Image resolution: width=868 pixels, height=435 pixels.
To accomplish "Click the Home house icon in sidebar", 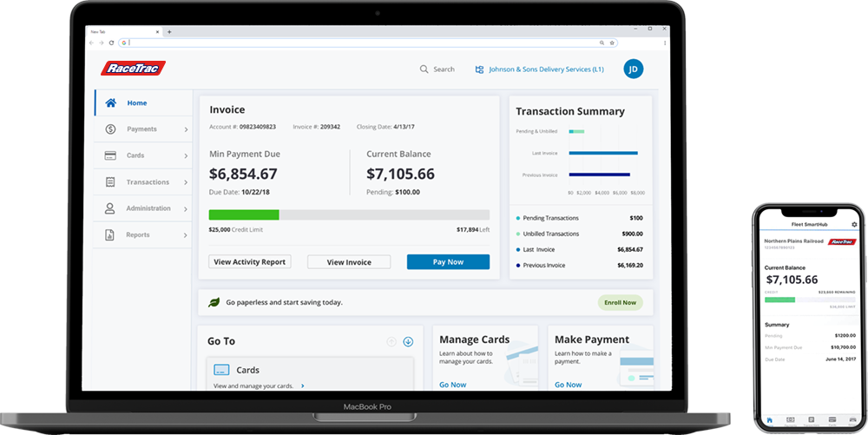I will point(111,103).
